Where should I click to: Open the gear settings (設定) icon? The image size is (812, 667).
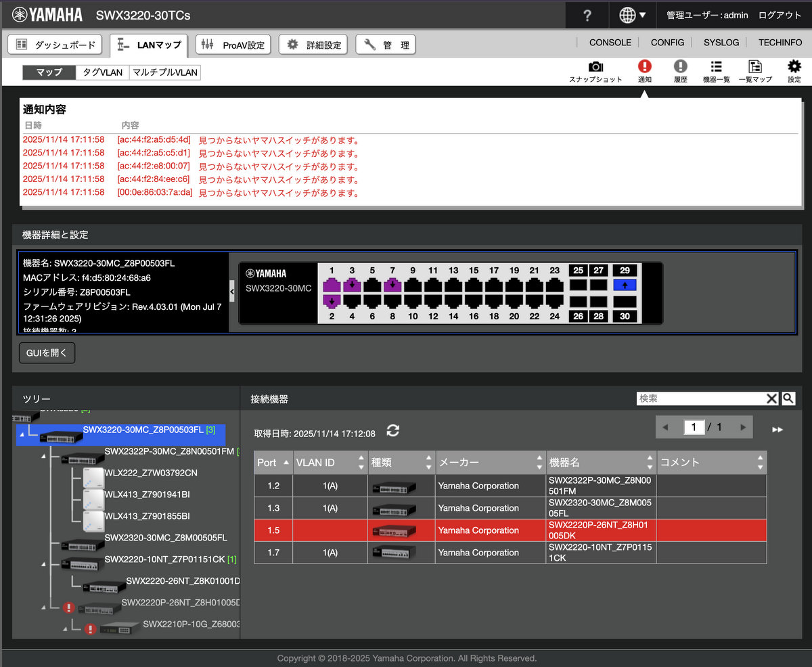794,67
